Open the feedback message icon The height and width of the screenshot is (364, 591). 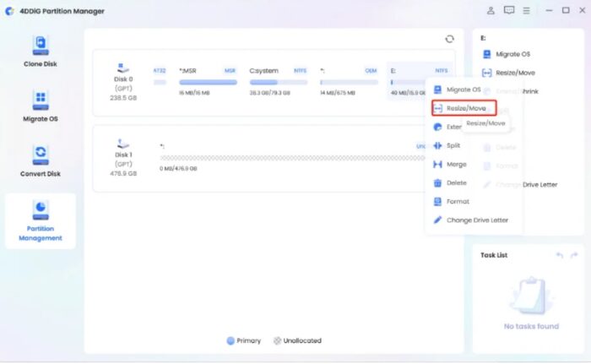509,11
